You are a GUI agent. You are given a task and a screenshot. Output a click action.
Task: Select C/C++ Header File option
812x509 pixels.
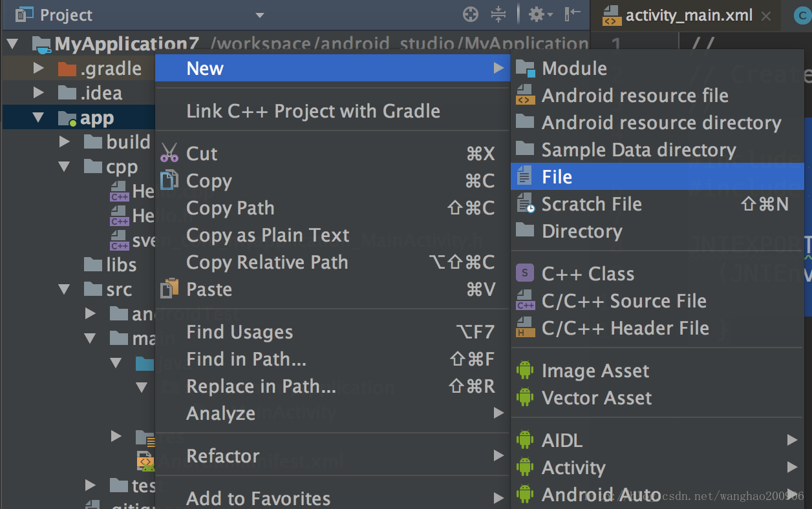(625, 328)
